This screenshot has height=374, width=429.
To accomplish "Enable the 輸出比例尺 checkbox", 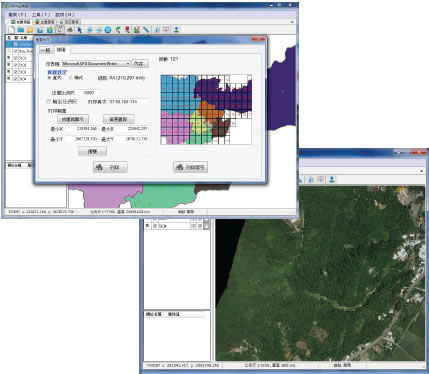I will tap(49, 102).
